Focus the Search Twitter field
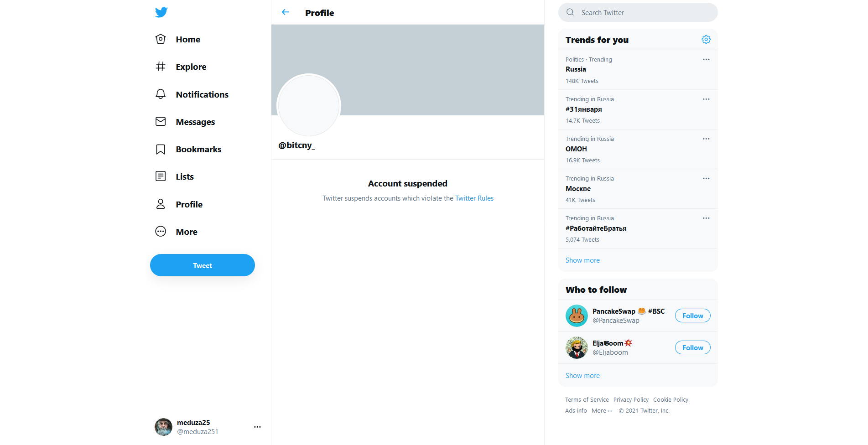Viewport: 868px width, 445px height. coord(638,12)
